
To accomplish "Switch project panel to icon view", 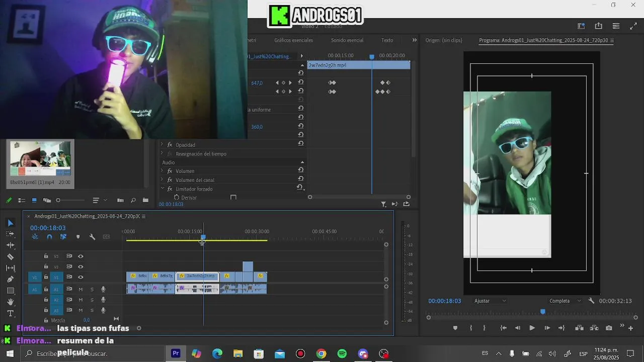I will (34, 200).
